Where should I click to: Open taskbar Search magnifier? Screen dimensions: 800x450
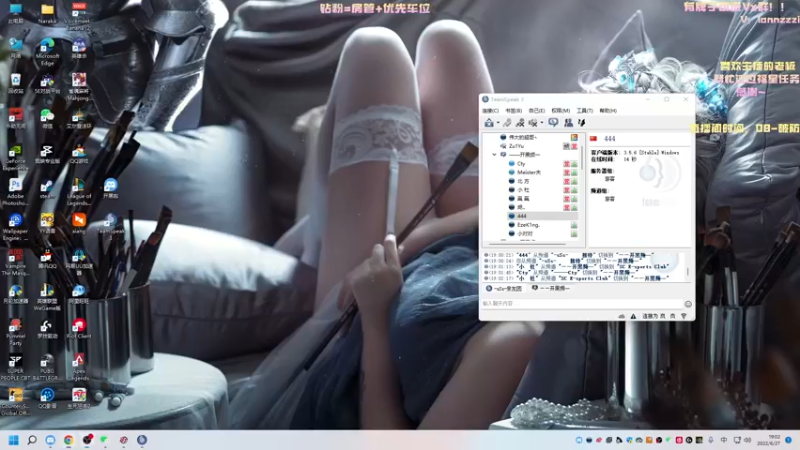pos(32,440)
